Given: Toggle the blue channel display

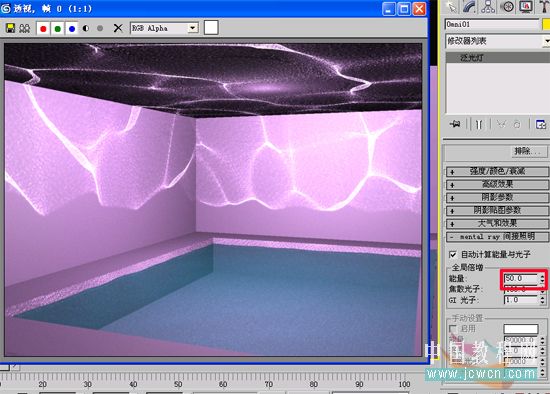Looking at the screenshot, I should click(x=72, y=29).
